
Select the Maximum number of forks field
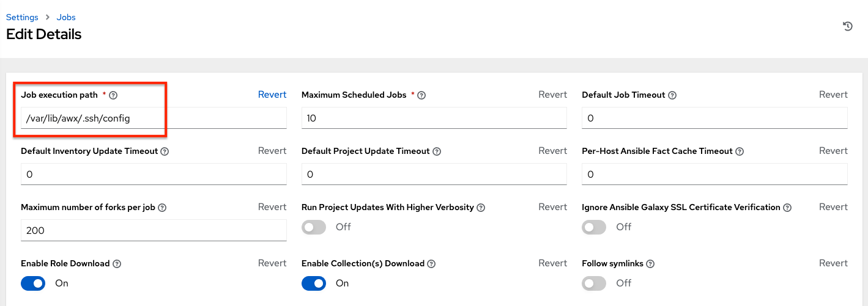point(153,231)
